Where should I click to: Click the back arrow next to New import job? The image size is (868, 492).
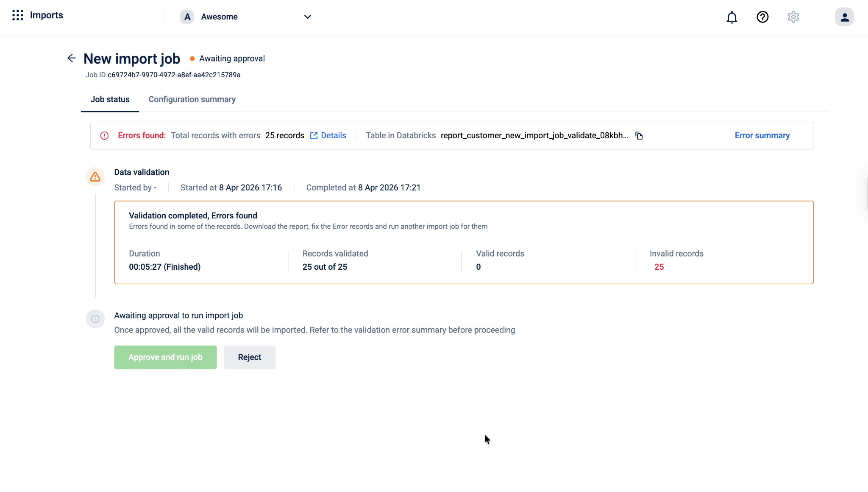[x=71, y=58]
